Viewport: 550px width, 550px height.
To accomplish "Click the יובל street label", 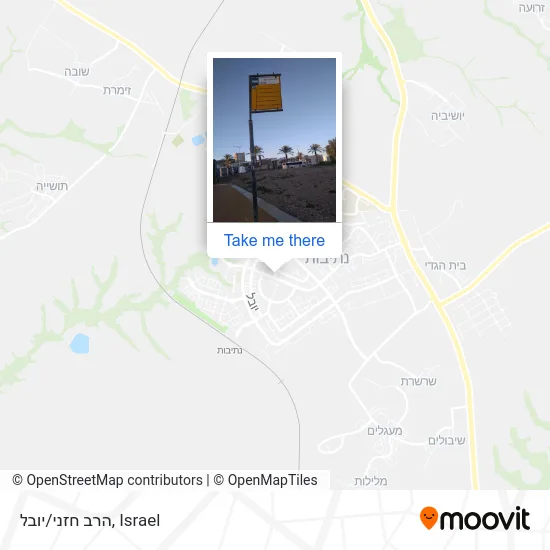I will coord(254,302).
